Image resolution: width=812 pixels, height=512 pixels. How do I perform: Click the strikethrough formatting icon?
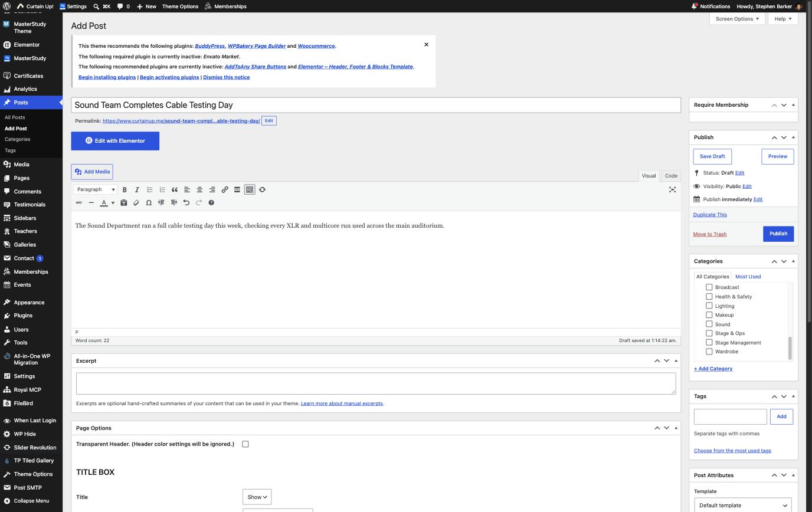tap(79, 203)
